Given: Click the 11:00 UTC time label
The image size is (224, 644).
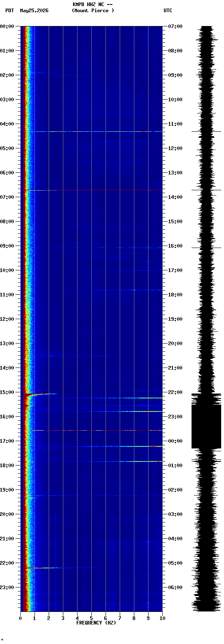Looking at the screenshot, I should 175,124.
